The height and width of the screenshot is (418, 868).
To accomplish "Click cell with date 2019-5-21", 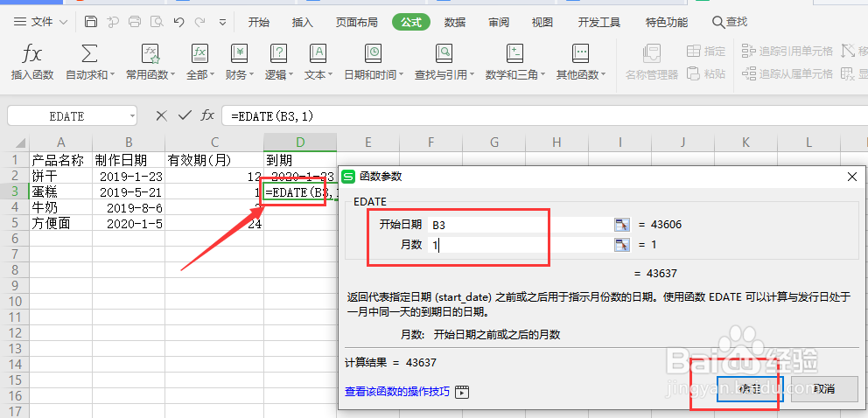I will [x=129, y=192].
